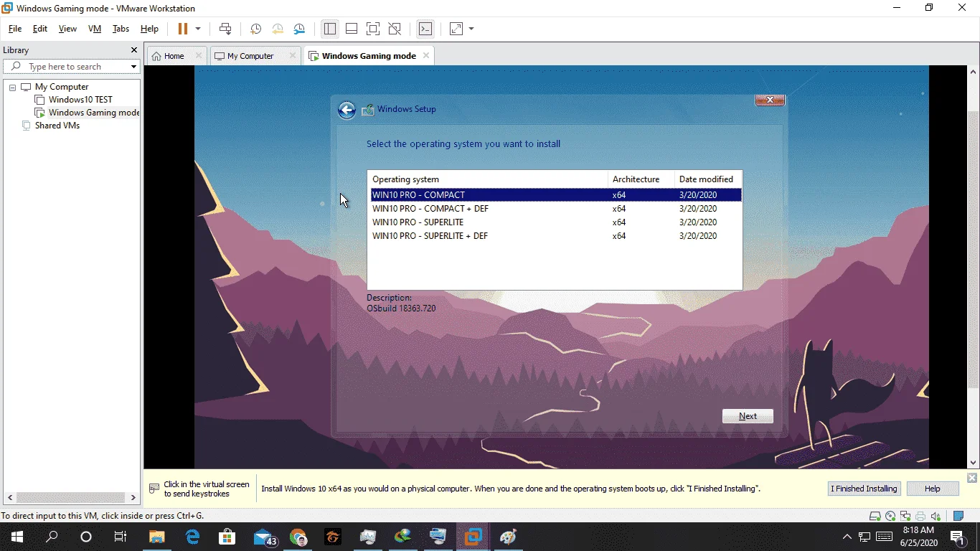Open the Windows Start menu
The height and width of the screenshot is (551, 980).
tap(17, 537)
